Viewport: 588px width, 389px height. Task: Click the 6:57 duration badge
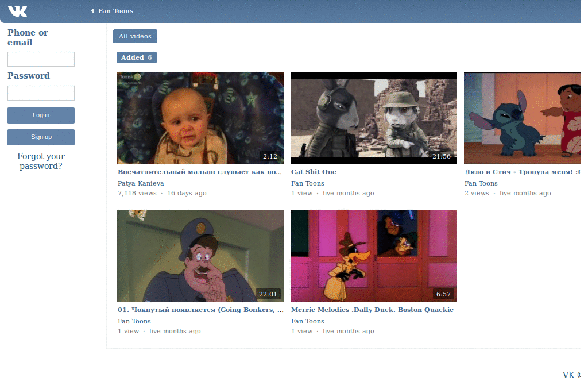click(443, 294)
